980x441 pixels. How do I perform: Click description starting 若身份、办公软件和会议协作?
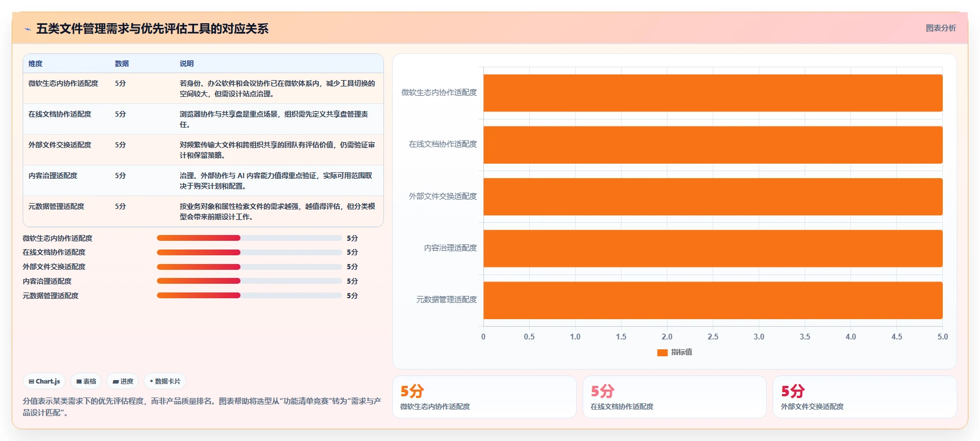point(277,89)
